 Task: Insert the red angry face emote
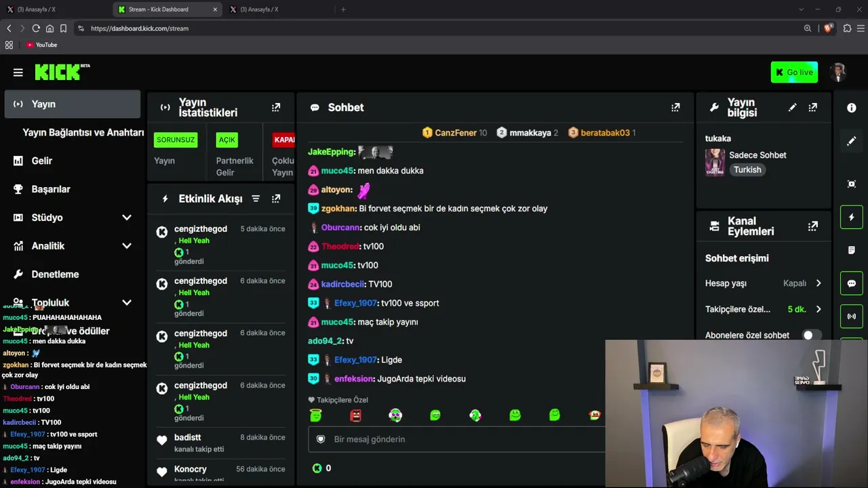tap(355, 415)
